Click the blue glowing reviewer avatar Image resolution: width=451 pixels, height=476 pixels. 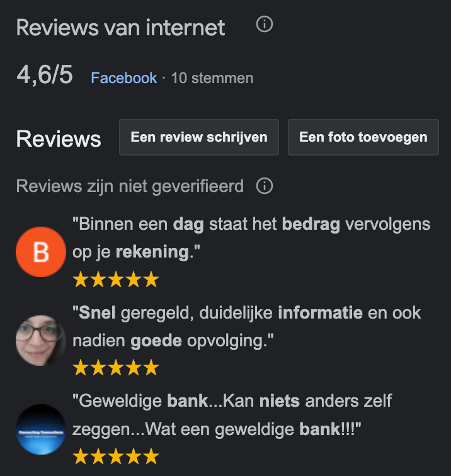[x=41, y=429]
